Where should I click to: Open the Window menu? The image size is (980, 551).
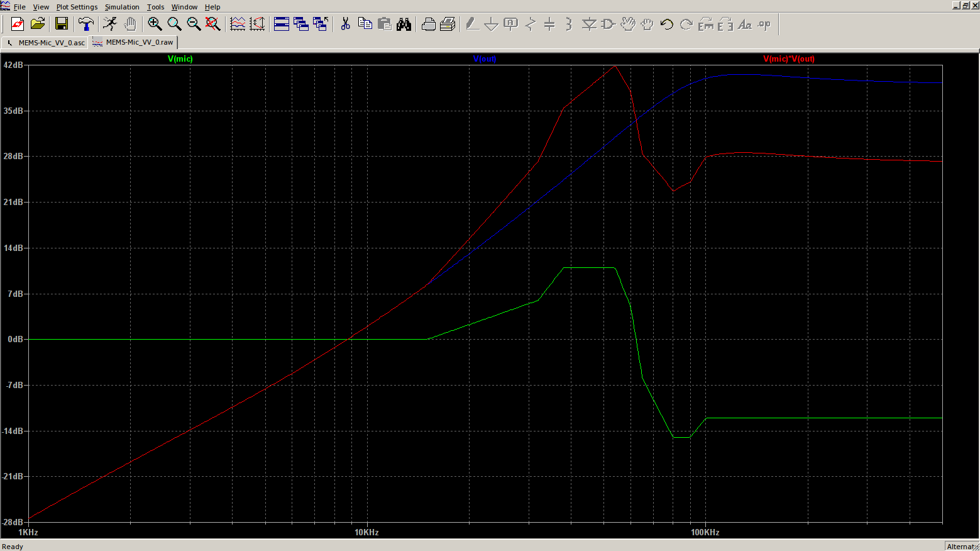(x=184, y=7)
